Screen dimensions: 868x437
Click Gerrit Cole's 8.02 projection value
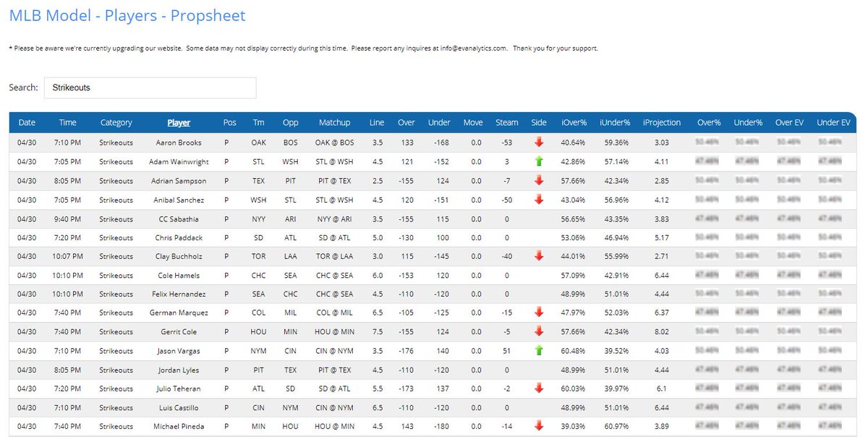coord(662,331)
